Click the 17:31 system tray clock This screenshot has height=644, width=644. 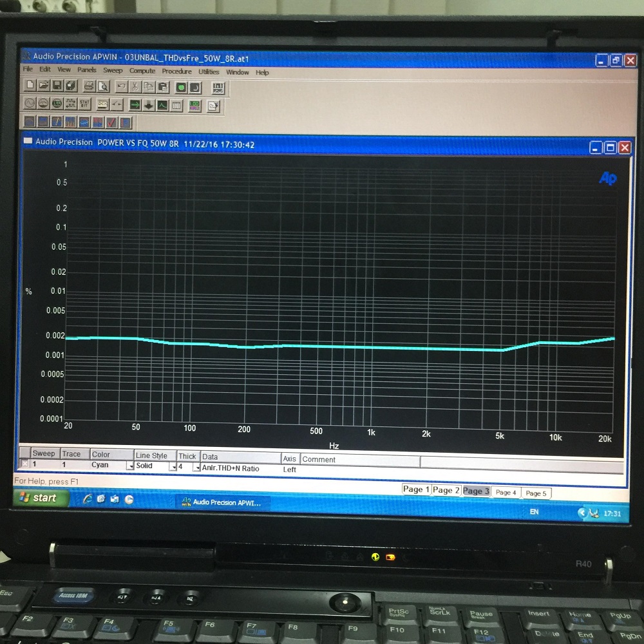(x=612, y=513)
